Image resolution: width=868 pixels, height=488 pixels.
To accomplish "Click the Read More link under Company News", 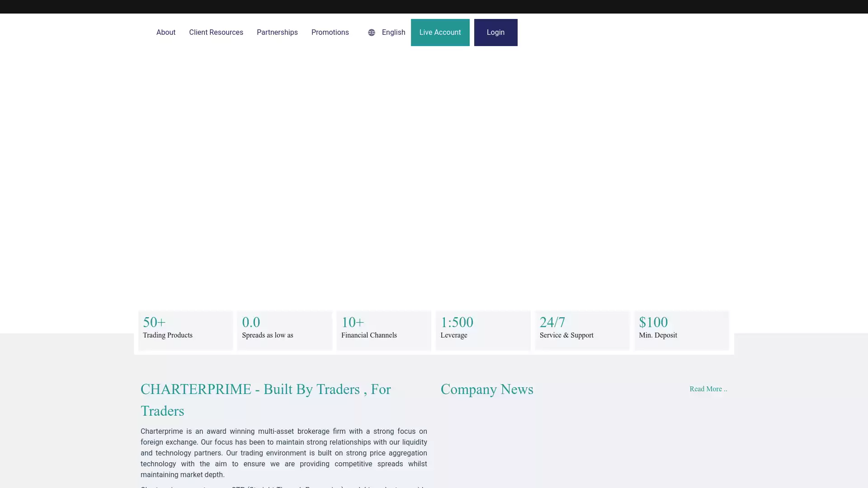I will [708, 389].
